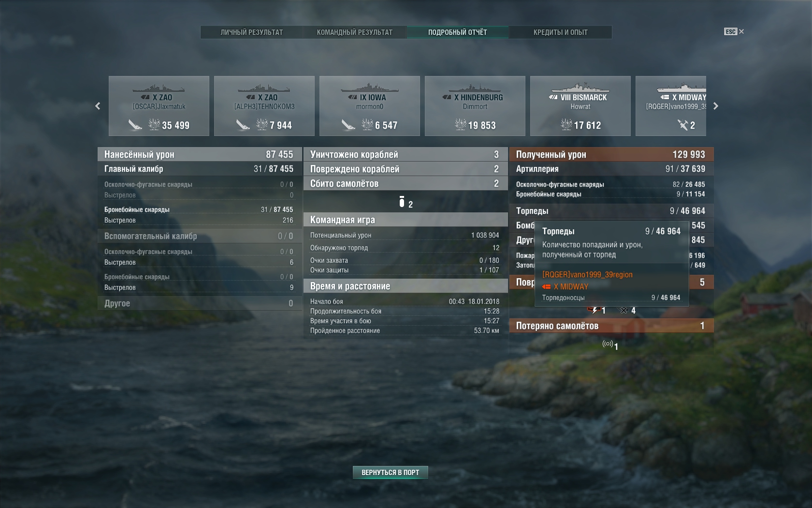Click the damage burst icon on Hindenburg card
The image size is (812, 508).
coord(460,125)
